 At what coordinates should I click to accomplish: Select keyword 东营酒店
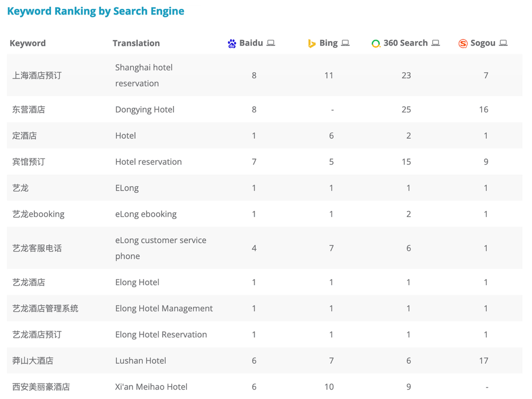29,110
